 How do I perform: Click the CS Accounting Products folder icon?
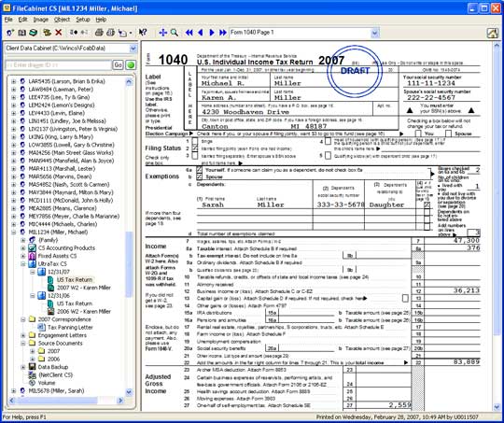(x=32, y=248)
